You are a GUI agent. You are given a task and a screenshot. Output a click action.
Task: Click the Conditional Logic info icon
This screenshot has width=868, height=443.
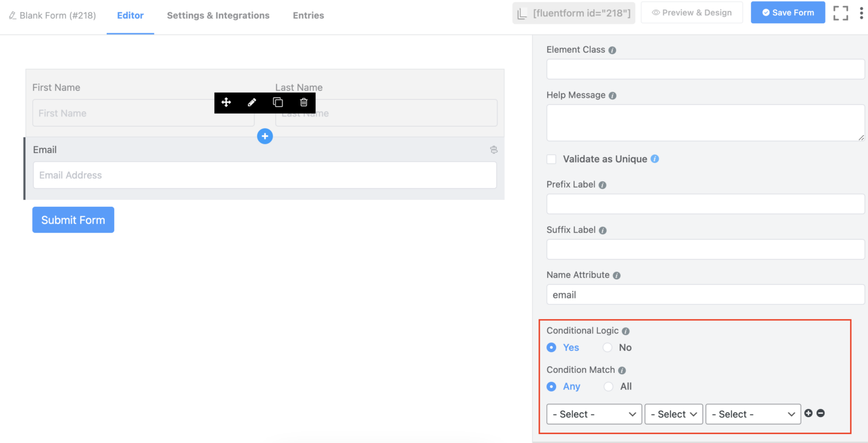point(626,331)
